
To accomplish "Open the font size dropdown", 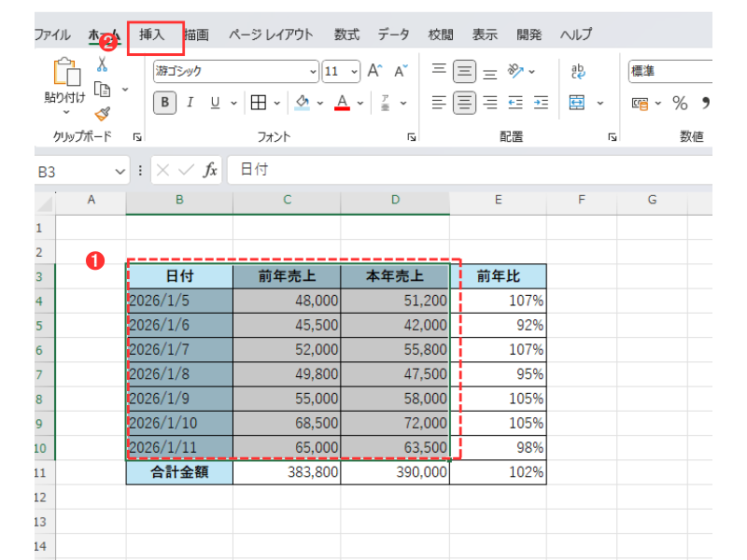I will (x=354, y=72).
